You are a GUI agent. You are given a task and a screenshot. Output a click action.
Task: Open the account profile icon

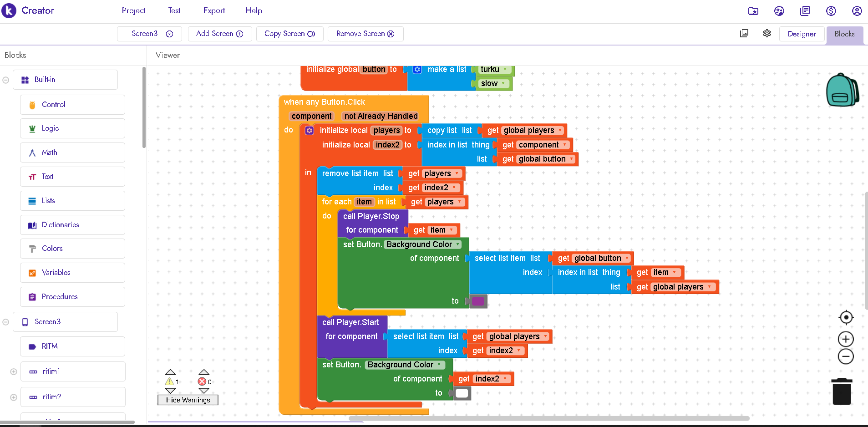click(x=857, y=10)
